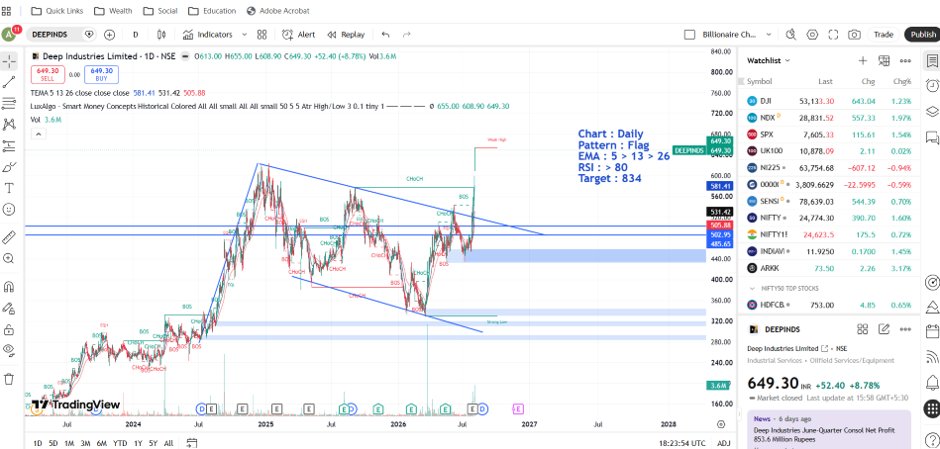Open symbol search for DEEPINDS
940x449 pixels.
(x=50, y=34)
